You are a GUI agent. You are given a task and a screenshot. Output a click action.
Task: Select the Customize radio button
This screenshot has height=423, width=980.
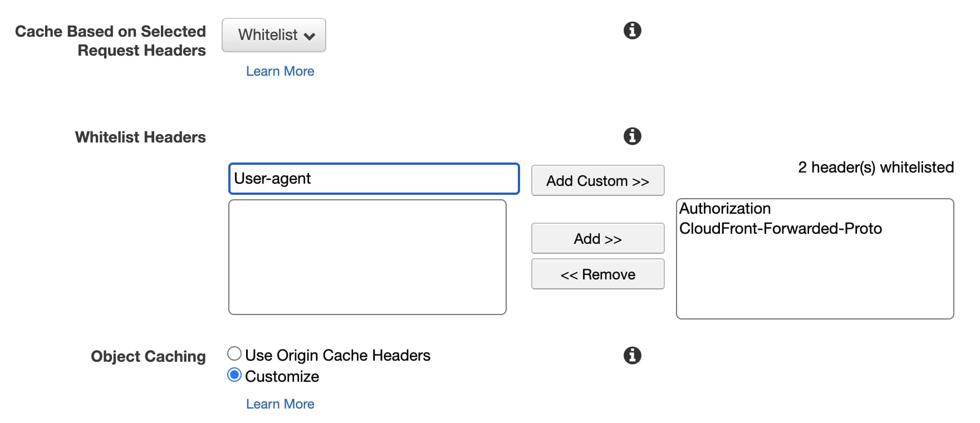[x=234, y=375]
